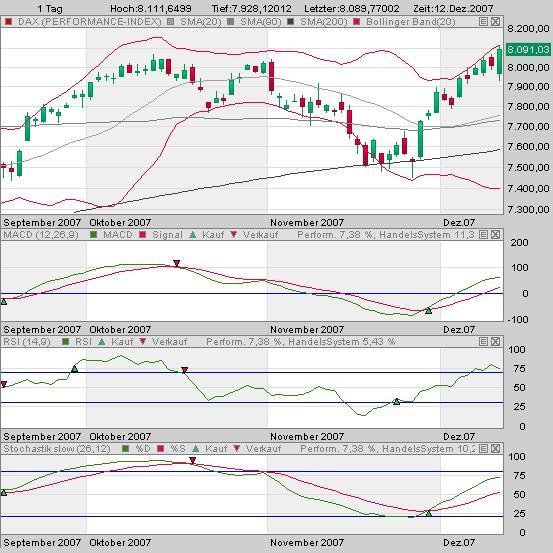553x553 pixels.
Task: Click RSI buy marker in late September
Action: tap(74, 369)
